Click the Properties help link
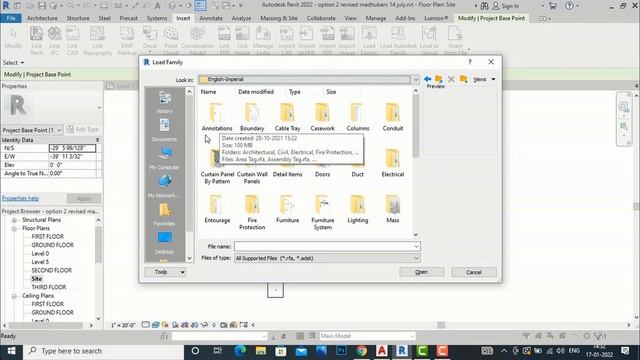This screenshot has height=360, width=640. [x=20, y=198]
